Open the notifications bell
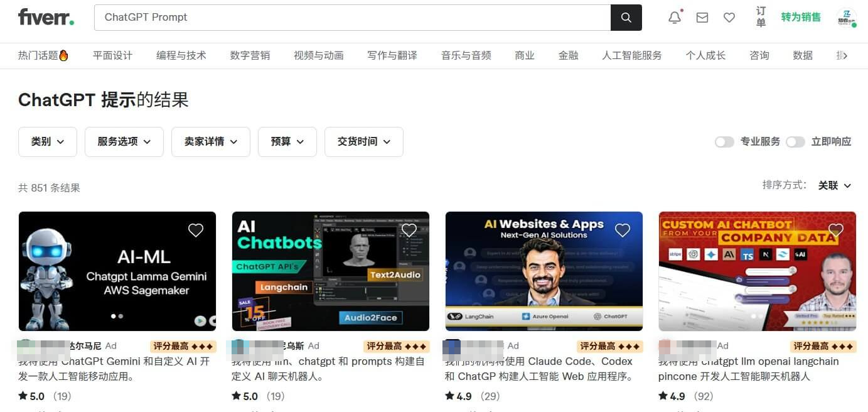This screenshot has width=868, height=412. coord(675,18)
